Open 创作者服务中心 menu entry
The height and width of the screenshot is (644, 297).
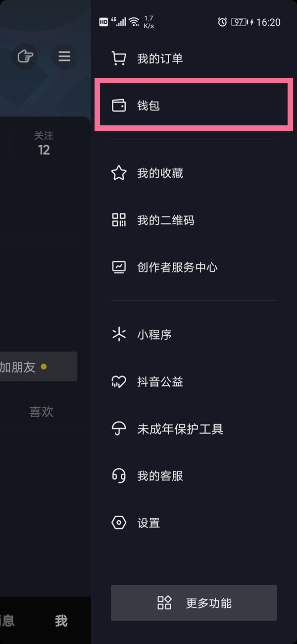(177, 268)
